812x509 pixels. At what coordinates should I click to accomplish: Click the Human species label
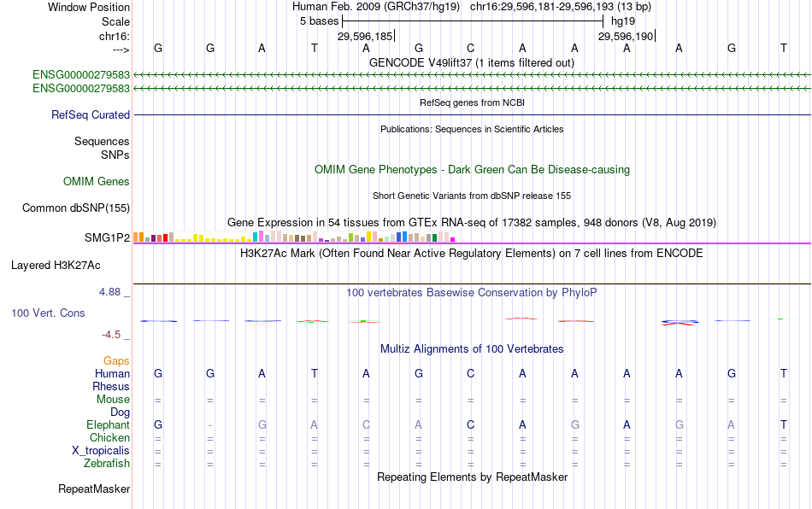[x=112, y=373]
